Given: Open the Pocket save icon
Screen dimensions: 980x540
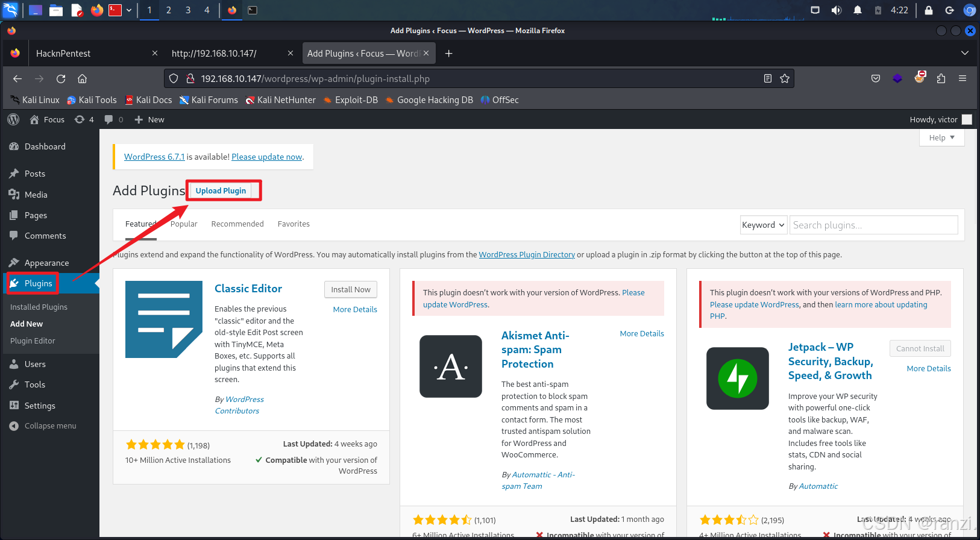Looking at the screenshot, I should pos(876,78).
